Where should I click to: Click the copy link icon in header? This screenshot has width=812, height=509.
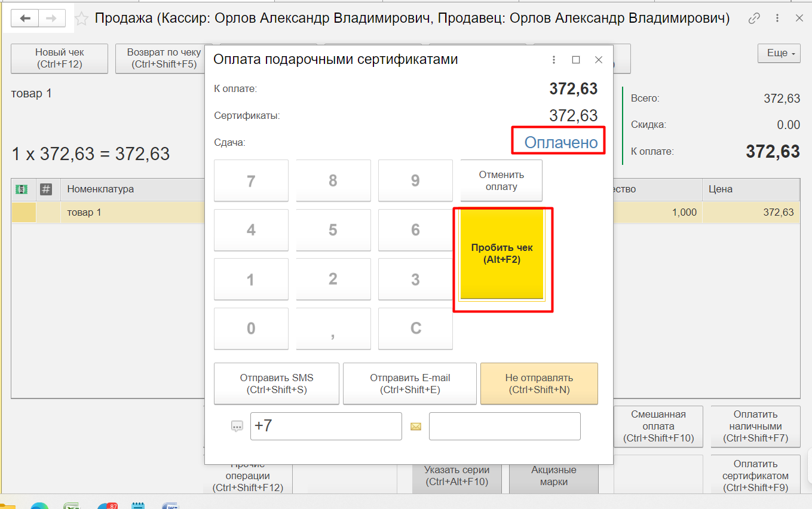tap(755, 19)
